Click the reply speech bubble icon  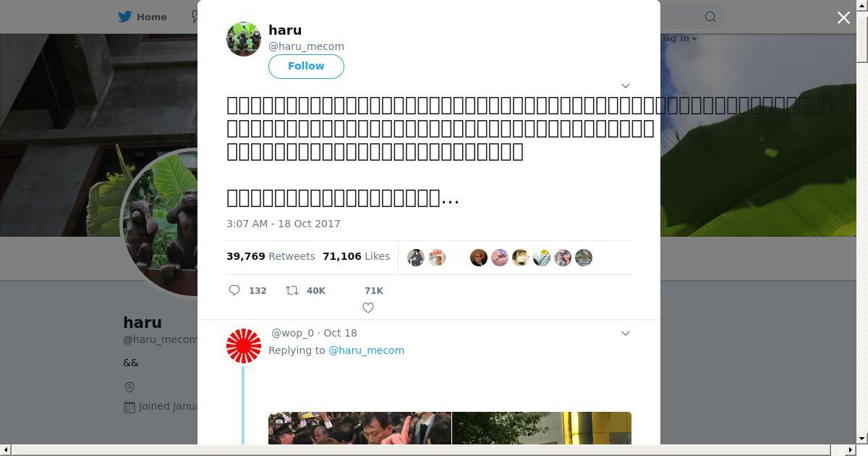coord(234,290)
